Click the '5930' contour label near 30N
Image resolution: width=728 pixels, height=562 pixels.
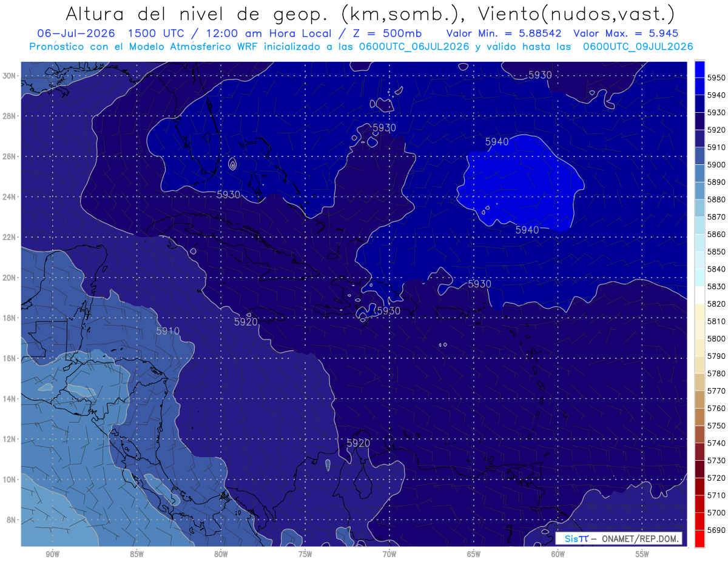pyautogui.click(x=540, y=75)
